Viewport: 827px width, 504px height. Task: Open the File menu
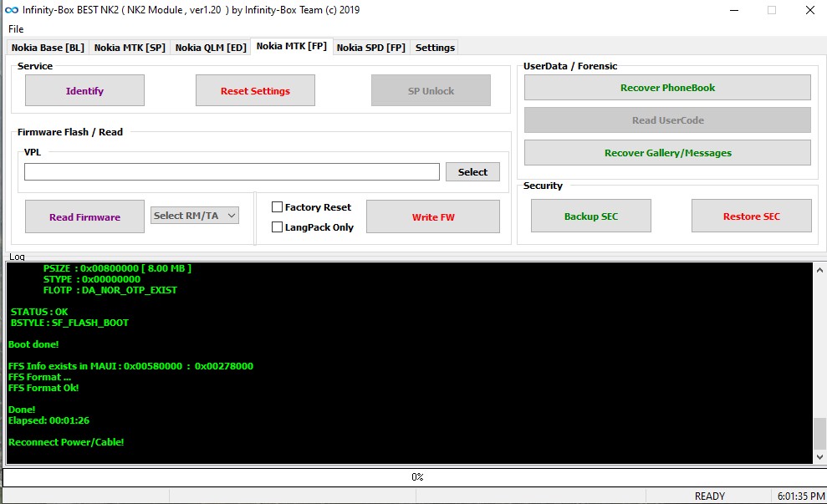tap(16, 29)
